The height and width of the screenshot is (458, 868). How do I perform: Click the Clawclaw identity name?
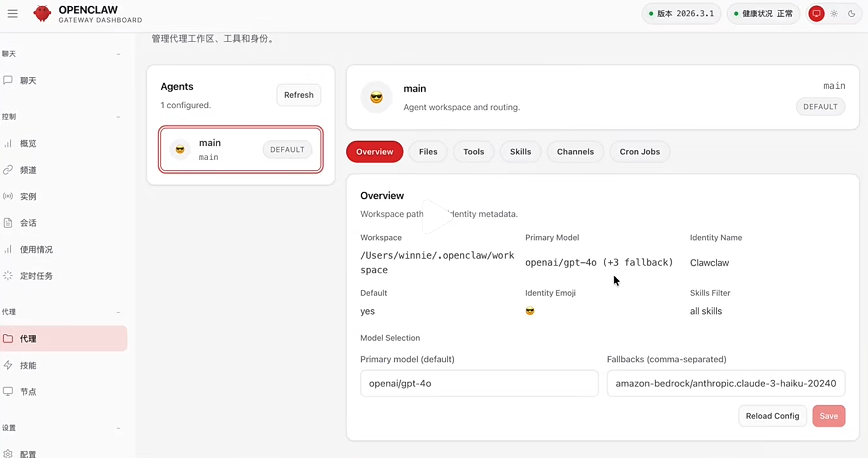[709, 263]
